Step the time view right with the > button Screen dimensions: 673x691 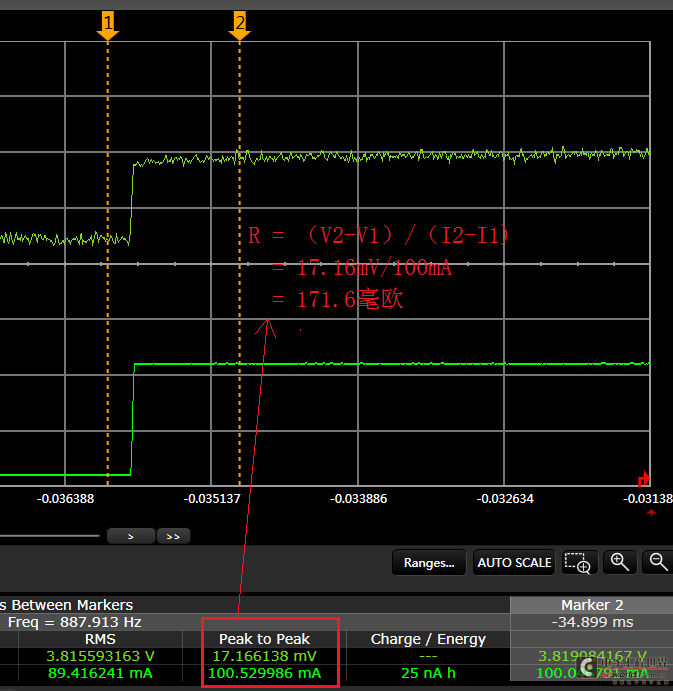(x=131, y=536)
